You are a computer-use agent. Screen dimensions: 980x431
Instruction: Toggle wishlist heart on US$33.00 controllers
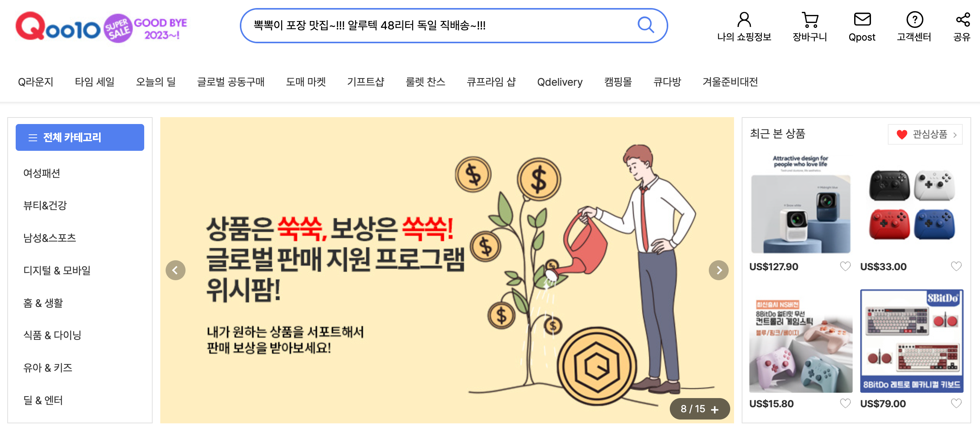(x=956, y=266)
